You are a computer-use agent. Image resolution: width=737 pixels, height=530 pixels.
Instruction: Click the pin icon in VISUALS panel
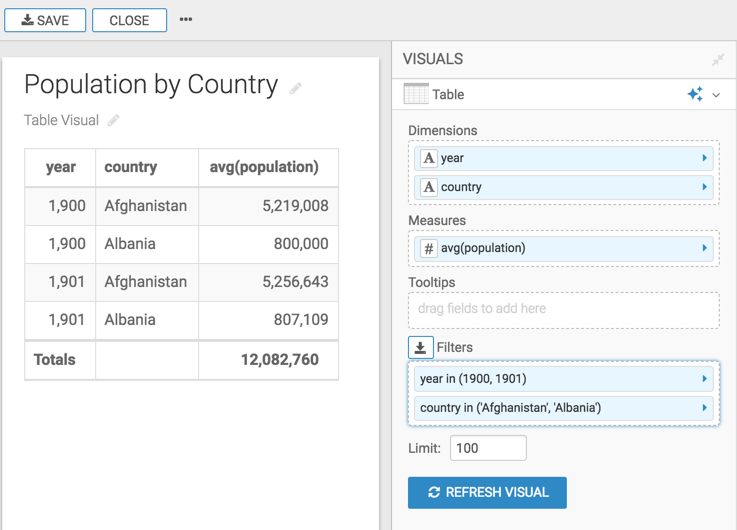click(x=717, y=60)
